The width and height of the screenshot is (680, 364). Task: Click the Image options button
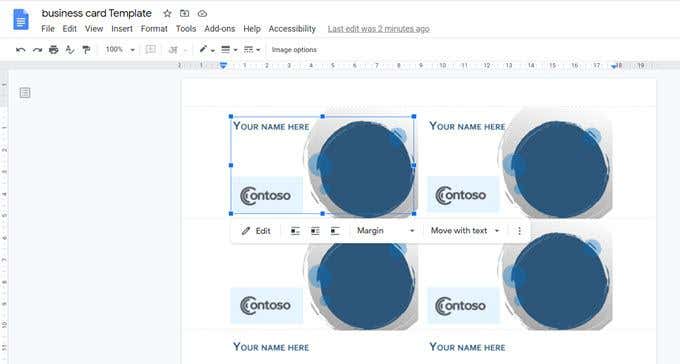294,49
